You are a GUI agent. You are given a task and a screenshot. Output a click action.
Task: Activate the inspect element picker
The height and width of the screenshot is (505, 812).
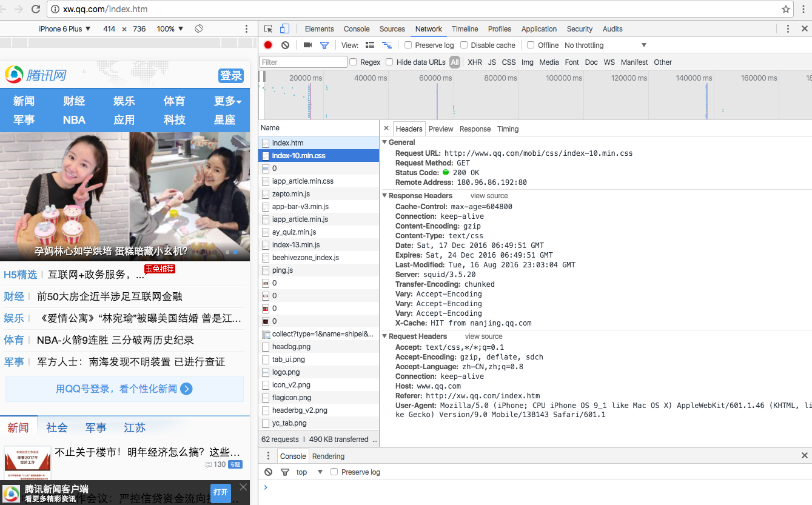click(269, 28)
